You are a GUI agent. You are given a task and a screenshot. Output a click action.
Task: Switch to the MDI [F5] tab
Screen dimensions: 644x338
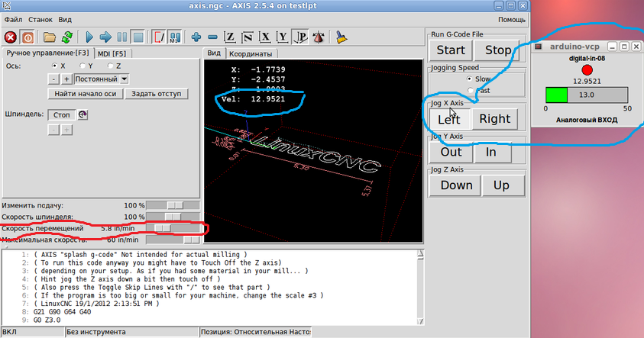pos(112,53)
